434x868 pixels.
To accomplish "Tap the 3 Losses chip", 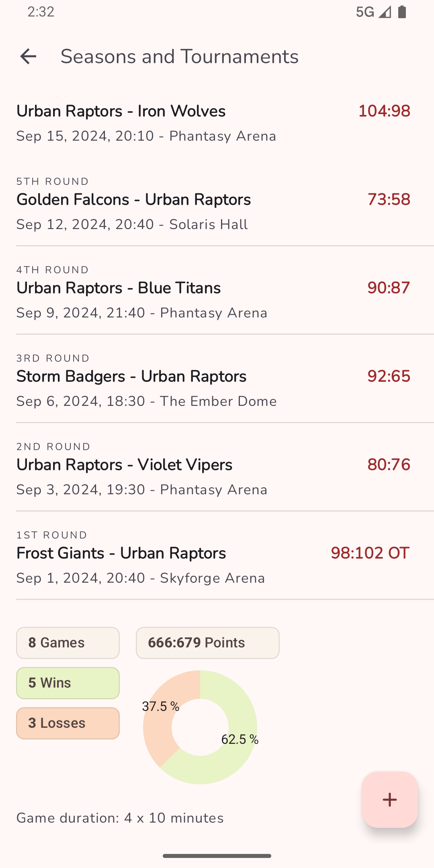I will [68, 723].
